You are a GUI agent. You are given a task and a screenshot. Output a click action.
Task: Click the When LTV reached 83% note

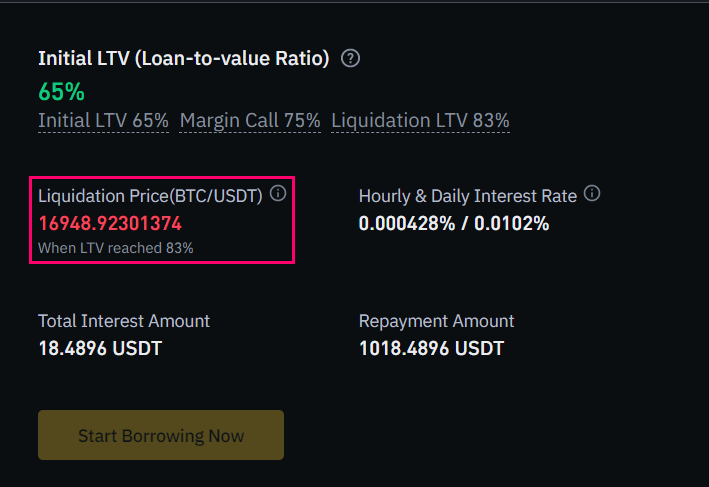[116, 248]
